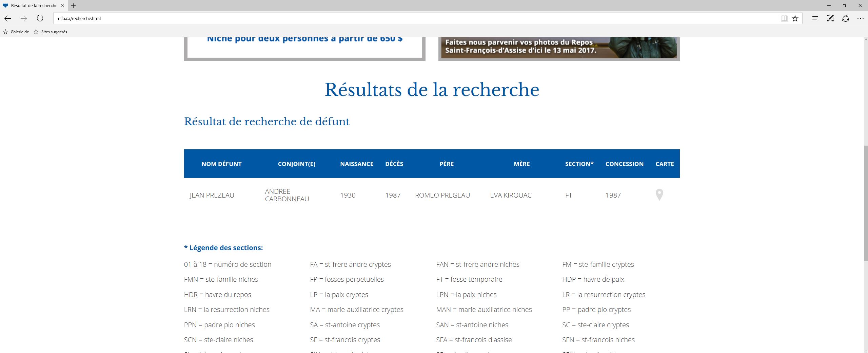Click the vertical scrollbar thumb
This screenshot has width=868, height=353.
coord(865,203)
